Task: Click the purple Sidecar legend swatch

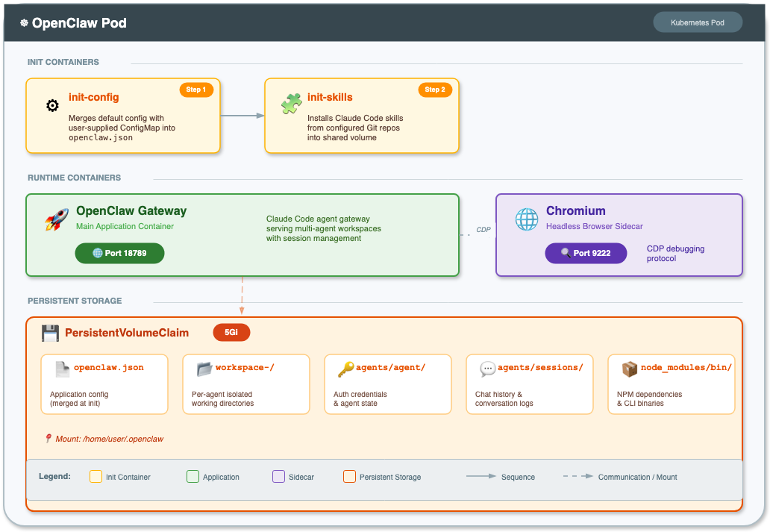Action: (x=278, y=476)
